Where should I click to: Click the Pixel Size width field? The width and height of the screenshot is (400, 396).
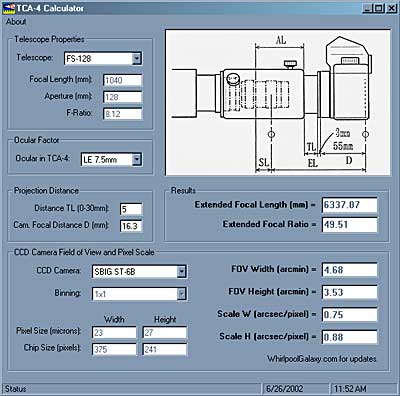click(114, 332)
